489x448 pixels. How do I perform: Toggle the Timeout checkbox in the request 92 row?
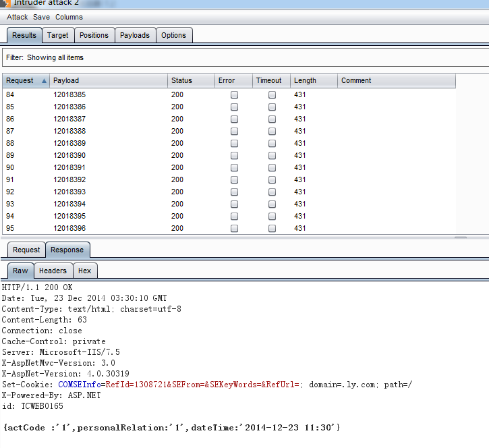pos(272,192)
